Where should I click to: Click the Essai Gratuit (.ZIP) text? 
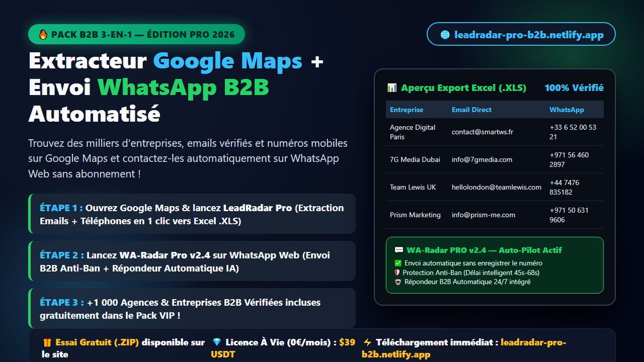97,343
